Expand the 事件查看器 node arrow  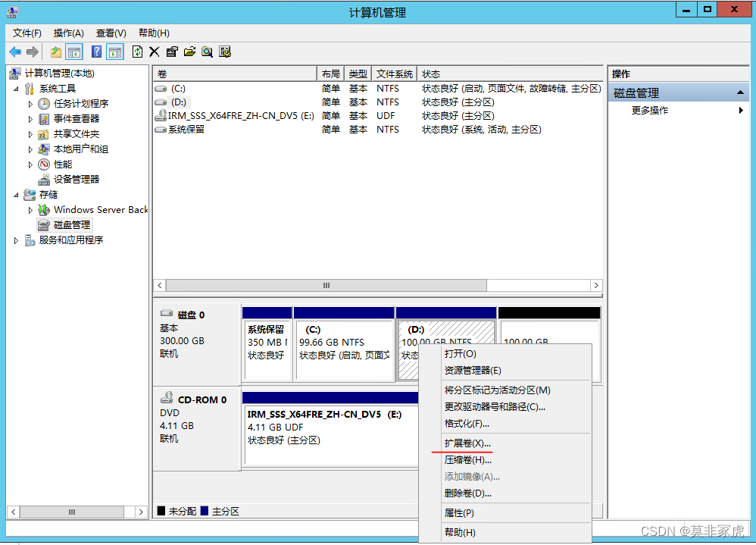(x=30, y=119)
